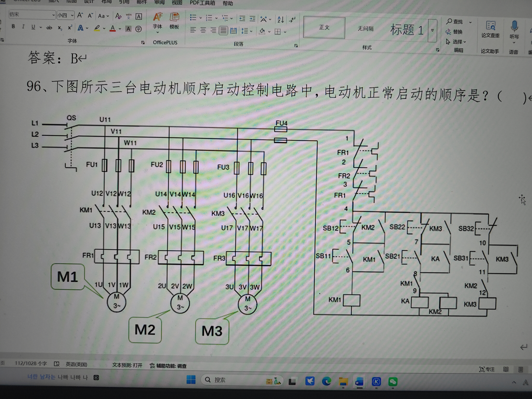Click 替换 to replace text
Screen dimensions: 532x399
[x=454, y=32]
